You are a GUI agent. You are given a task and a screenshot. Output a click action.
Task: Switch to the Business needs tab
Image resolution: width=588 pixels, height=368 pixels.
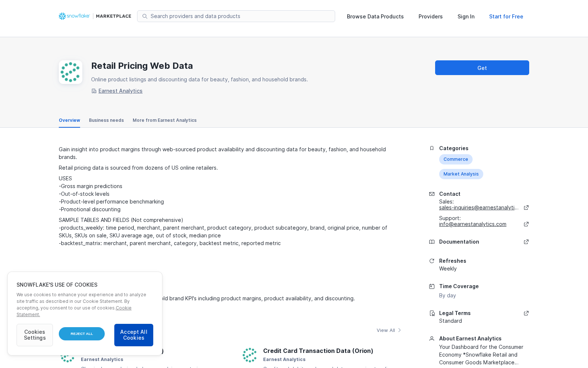[106, 120]
